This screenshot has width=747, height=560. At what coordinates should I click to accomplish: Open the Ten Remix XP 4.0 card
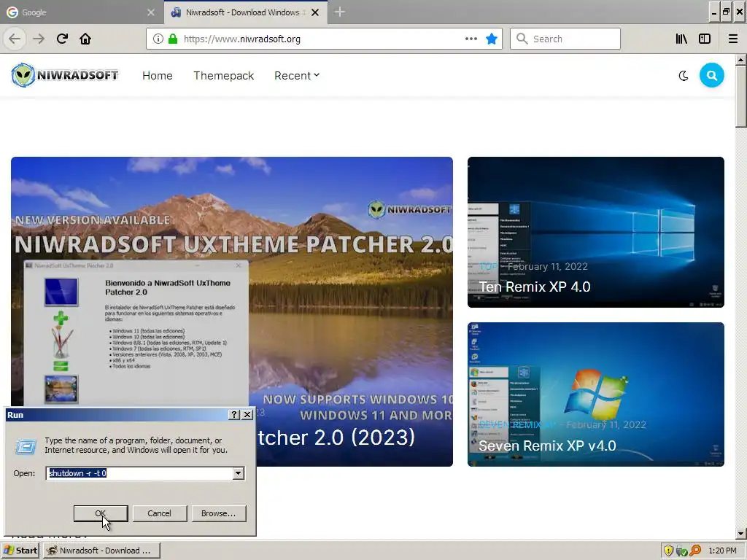coord(596,232)
